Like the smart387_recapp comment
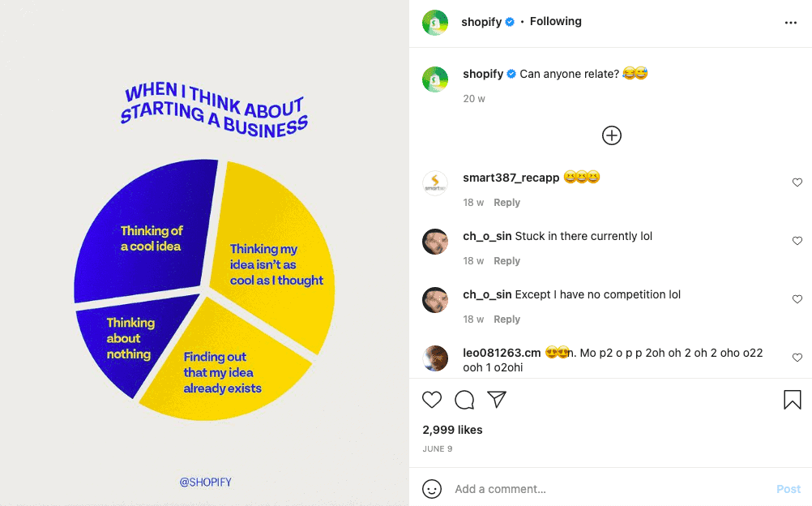 (x=797, y=182)
